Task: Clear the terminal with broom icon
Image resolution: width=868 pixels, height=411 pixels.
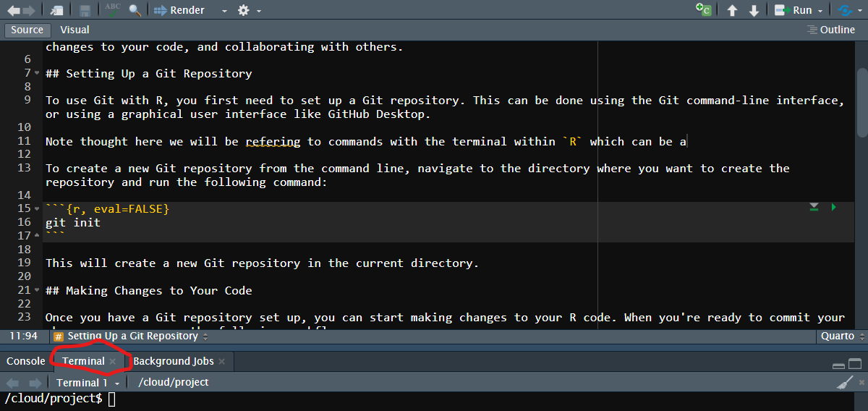Action: click(845, 382)
